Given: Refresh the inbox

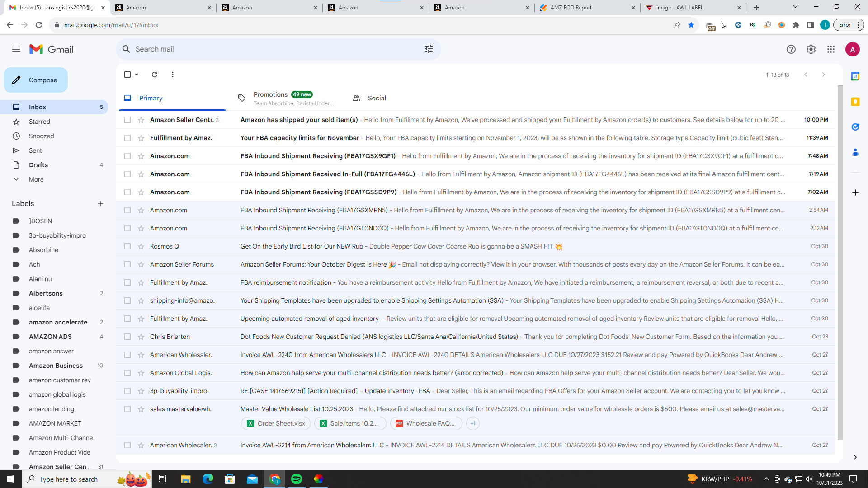Looking at the screenshot, I should [155, 75].
